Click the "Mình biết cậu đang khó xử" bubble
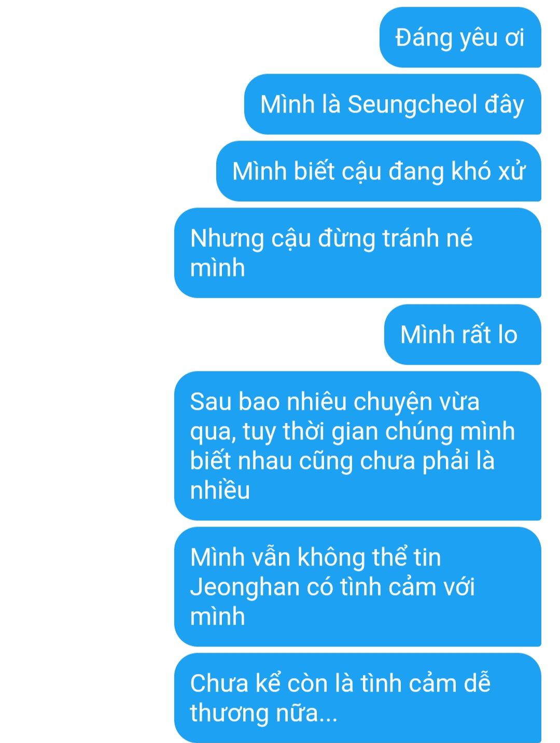The image size is (560, 743). pyautogui.click(x=379, y=171)
